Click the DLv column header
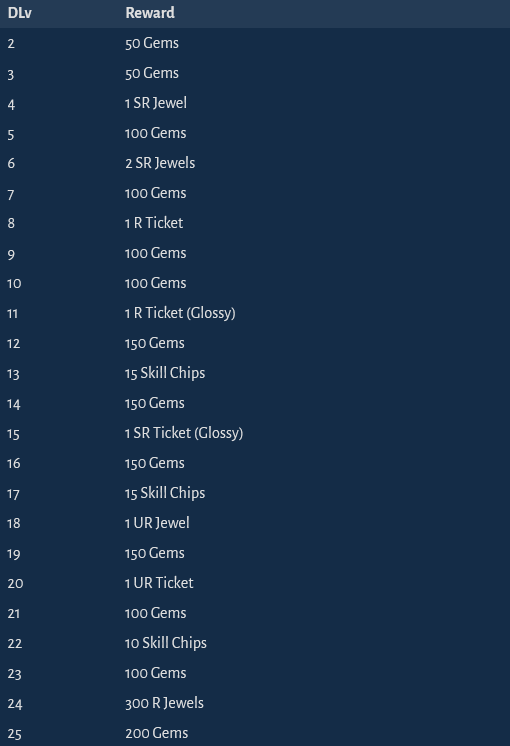 (x=20, y=13)
